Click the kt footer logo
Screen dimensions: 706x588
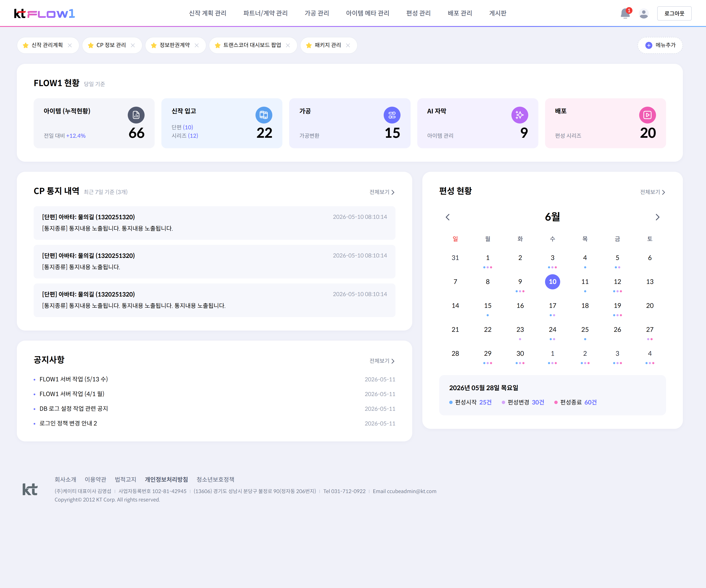pyautogui.click(x=30, y=489)
